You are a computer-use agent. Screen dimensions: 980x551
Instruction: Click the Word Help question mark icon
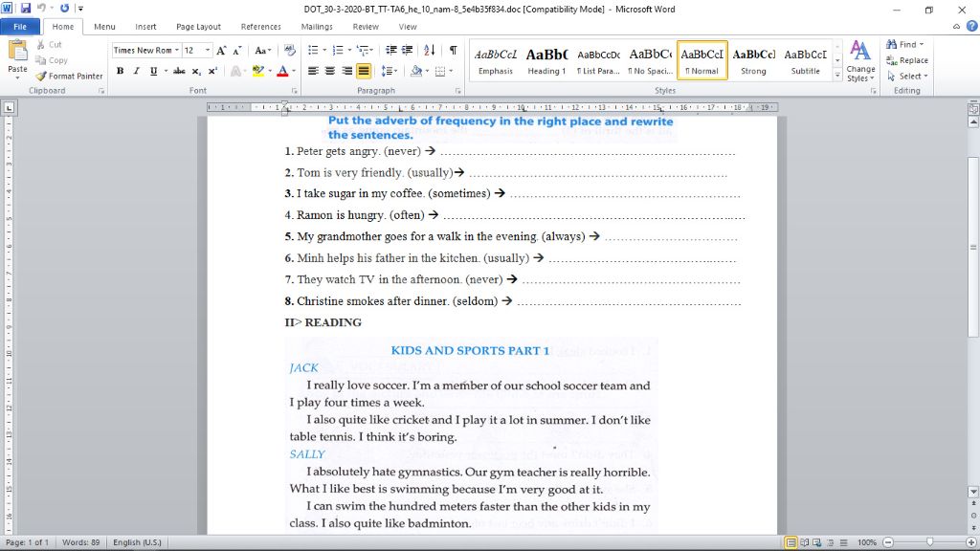point(971,26)
